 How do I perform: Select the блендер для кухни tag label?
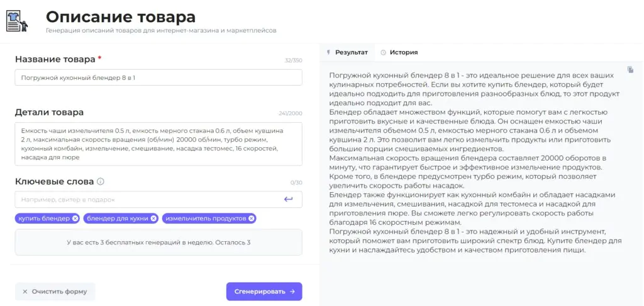click(x=117, y=218)
